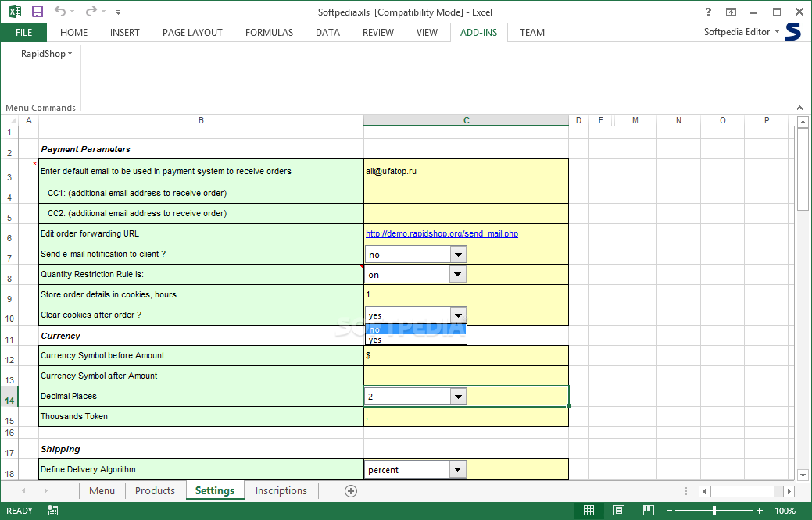Select column C header
812x520 pixels.
point(466,120)
